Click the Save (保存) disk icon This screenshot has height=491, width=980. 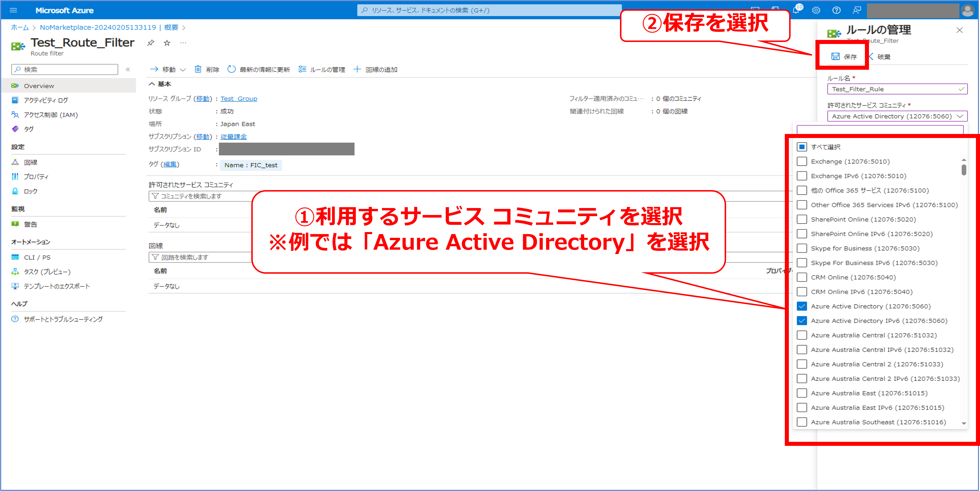tap(835, 57)
